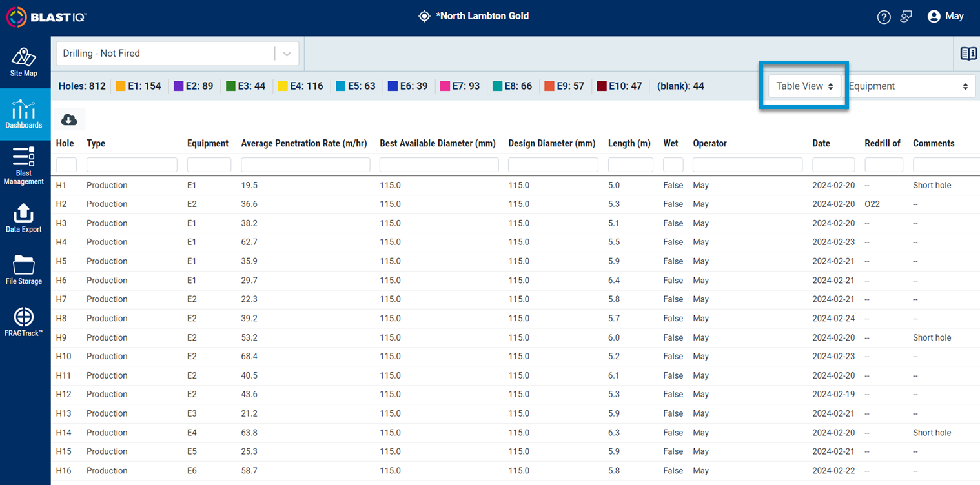Click the "(blank): 44" legend entry
980x485 pixels.
coord(680,86)
